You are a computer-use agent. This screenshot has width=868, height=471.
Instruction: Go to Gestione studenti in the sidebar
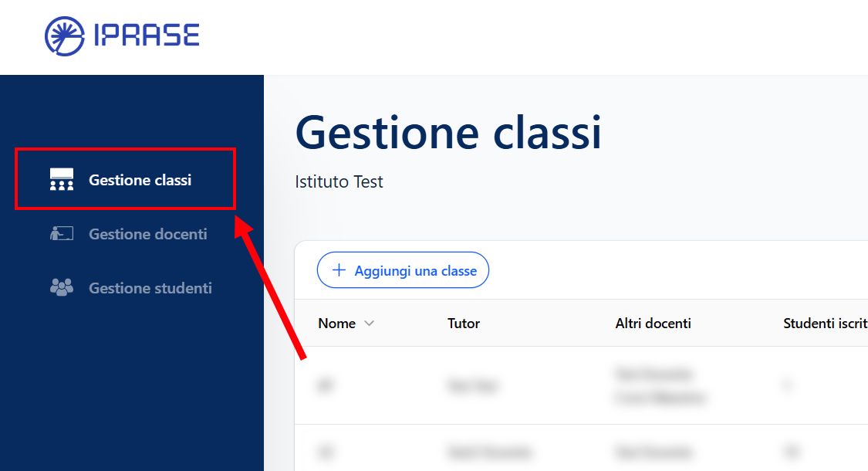coord(150,288)
